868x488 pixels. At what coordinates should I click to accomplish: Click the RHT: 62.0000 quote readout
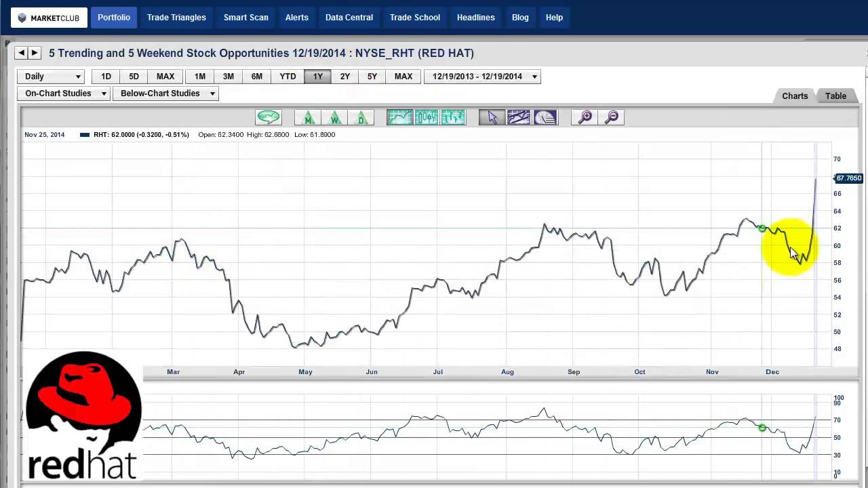click(x=141, y=134)
